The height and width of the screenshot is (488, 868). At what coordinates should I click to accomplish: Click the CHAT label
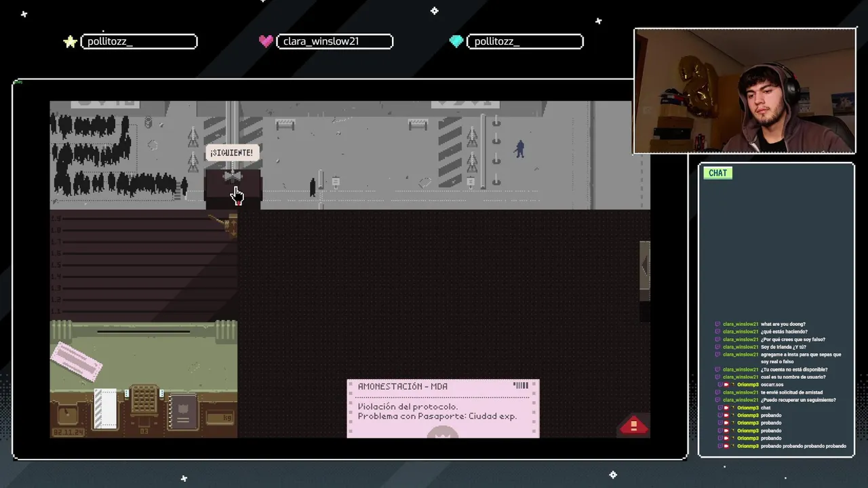[717, 173]
